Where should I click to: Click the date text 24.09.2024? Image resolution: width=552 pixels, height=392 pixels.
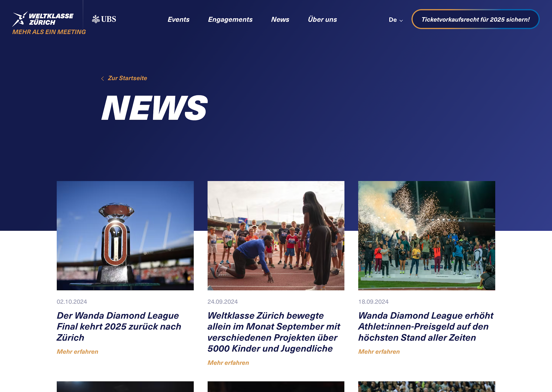coord(222,302)
